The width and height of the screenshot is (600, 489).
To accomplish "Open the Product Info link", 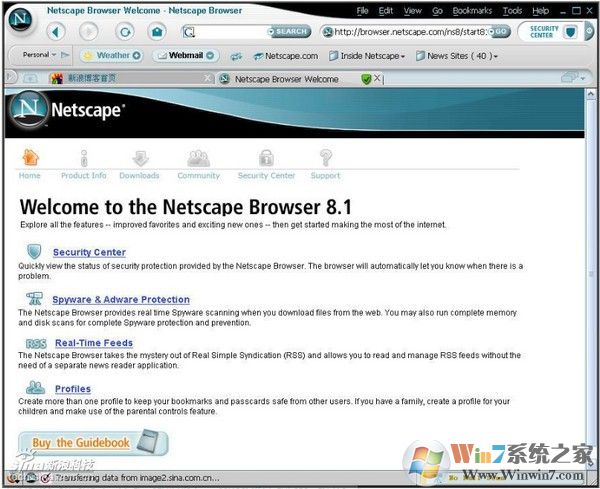I will pyautogui.click(x=84, y=176).
